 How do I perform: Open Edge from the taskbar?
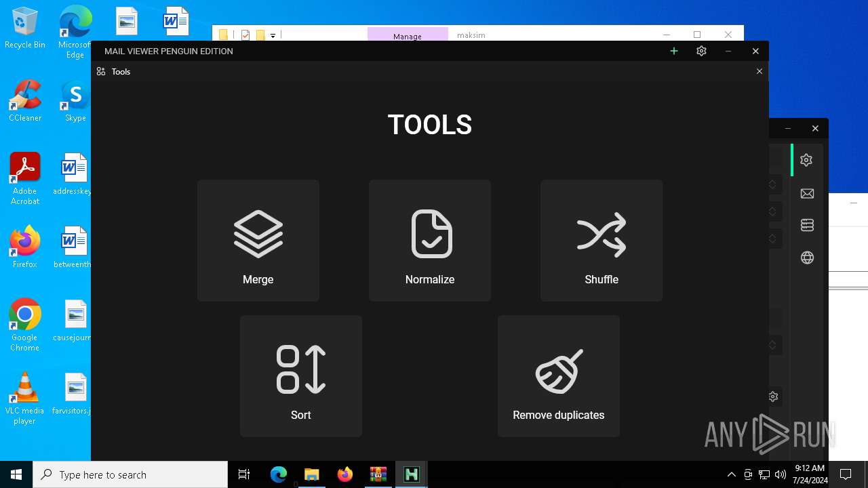pyautogui.click(x=279, y=474)
